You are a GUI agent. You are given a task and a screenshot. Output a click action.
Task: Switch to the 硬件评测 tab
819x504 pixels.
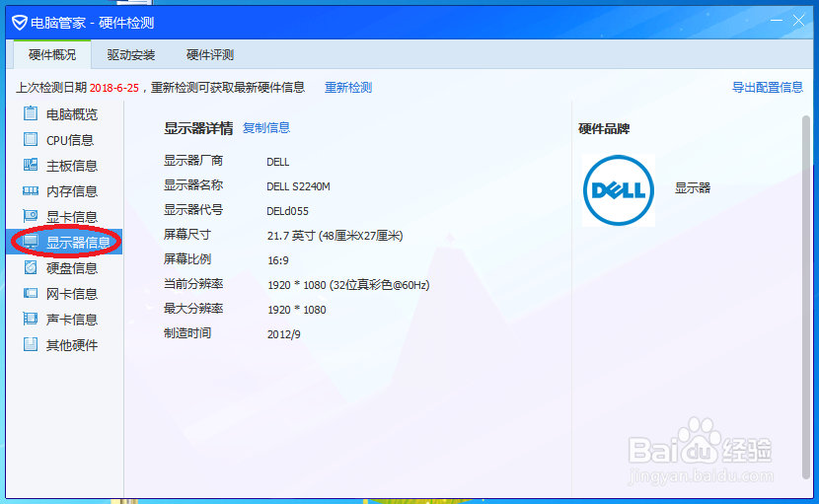210,55
